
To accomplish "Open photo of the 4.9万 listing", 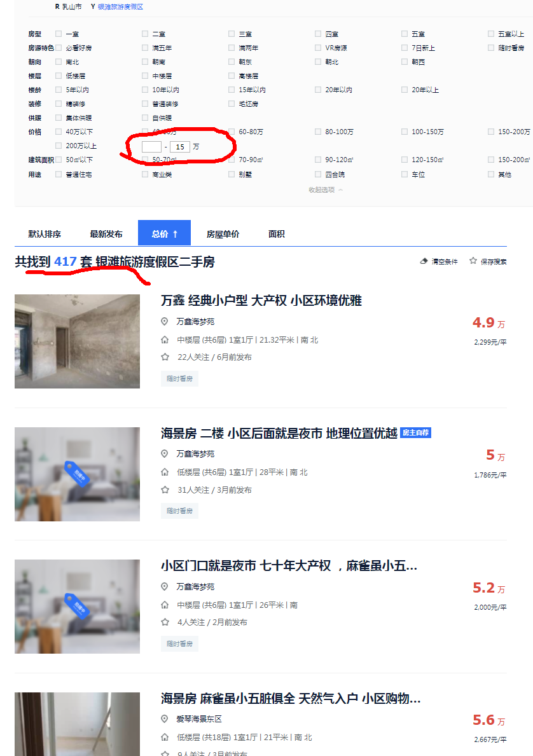I will point(77,341).
